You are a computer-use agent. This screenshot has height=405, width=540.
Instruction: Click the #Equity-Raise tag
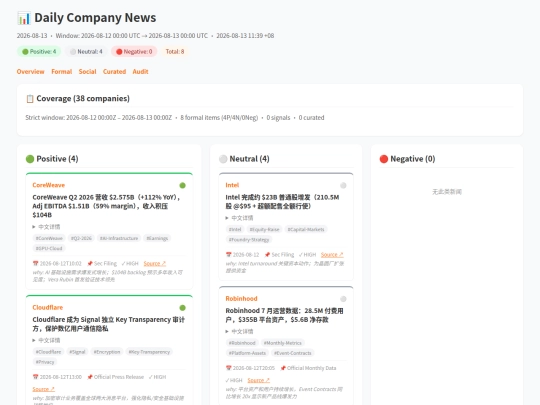click(x=264, y=229)
